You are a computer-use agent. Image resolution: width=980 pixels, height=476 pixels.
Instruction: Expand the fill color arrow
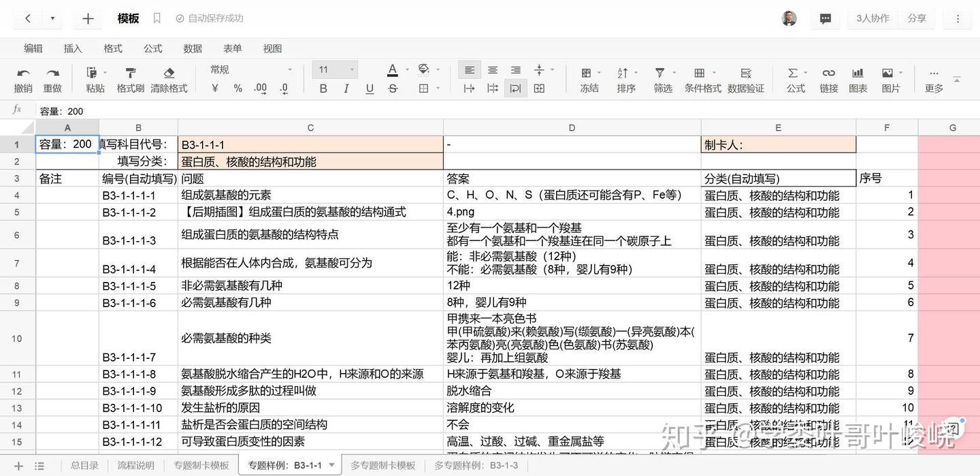click(437, 70)
